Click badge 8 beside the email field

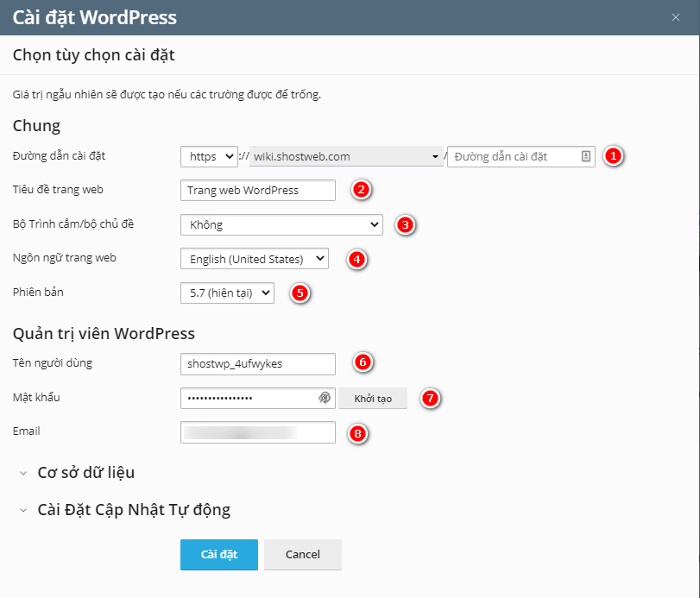click(360, 432)
